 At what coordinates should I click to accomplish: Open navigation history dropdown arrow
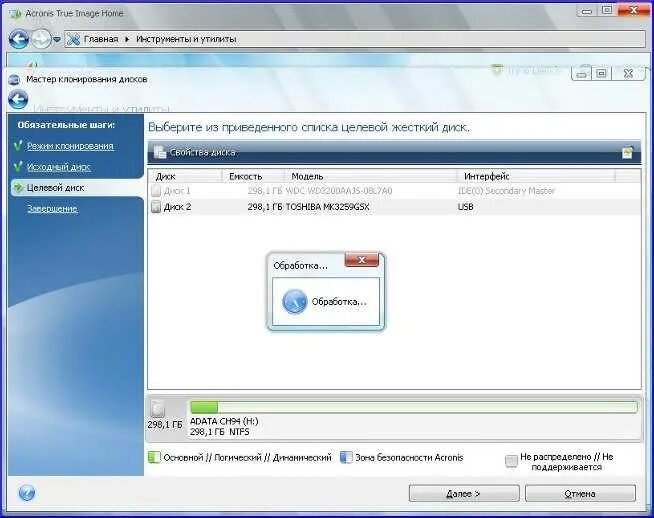(57, 40)
